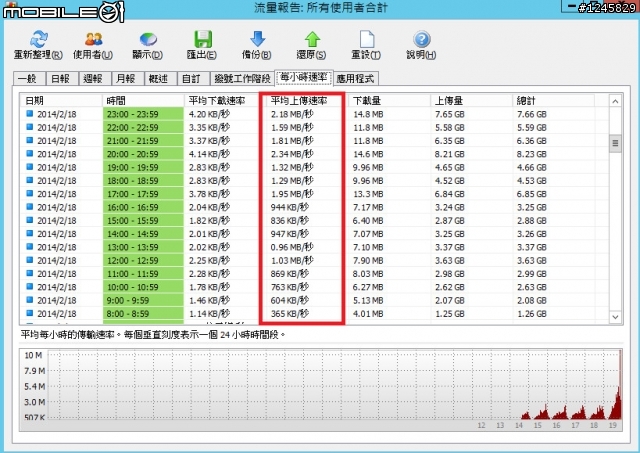The width and height of the screenshot is (640, 453).
Task: Click the Backup (備份) blue arrow icon
Action: point(257,40)
